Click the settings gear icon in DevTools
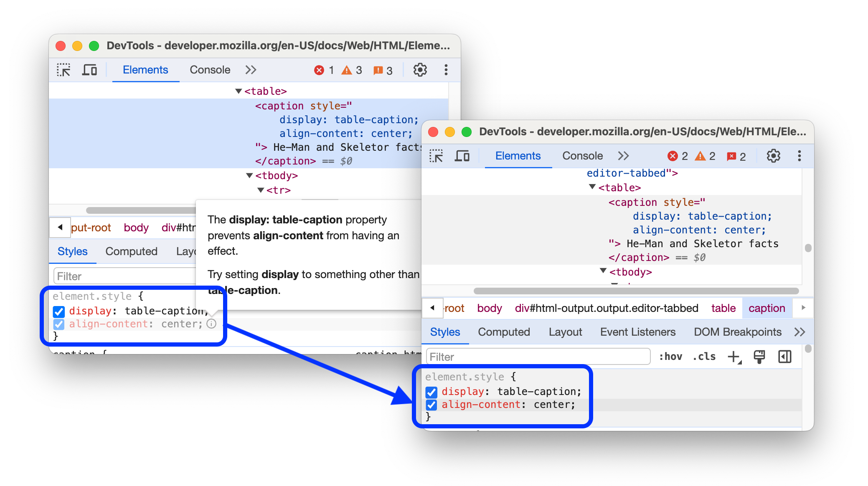 pyautogui.click(x=417, y=70)
